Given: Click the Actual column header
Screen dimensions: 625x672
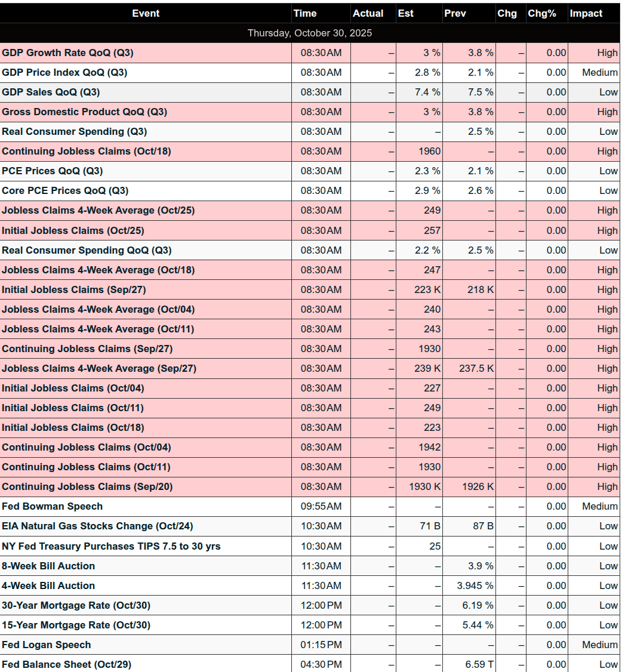Looking at the screenshot, I should pos(368,13).
